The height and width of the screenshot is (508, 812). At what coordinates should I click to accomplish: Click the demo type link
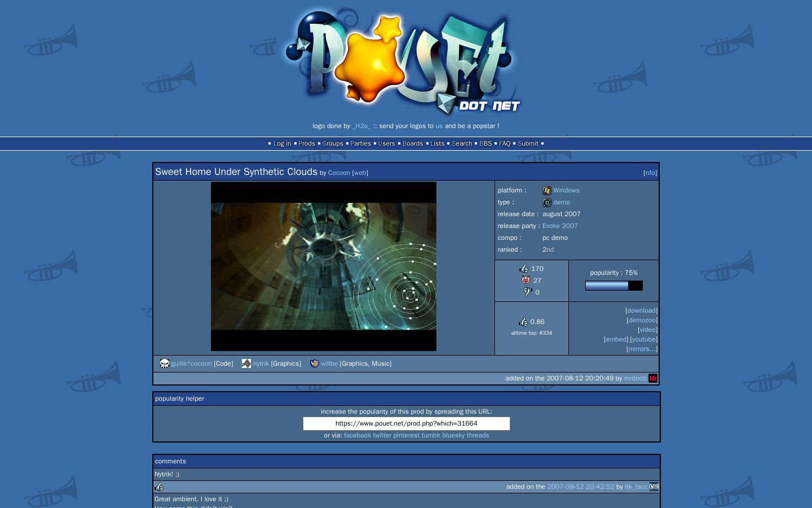(562, 203)
